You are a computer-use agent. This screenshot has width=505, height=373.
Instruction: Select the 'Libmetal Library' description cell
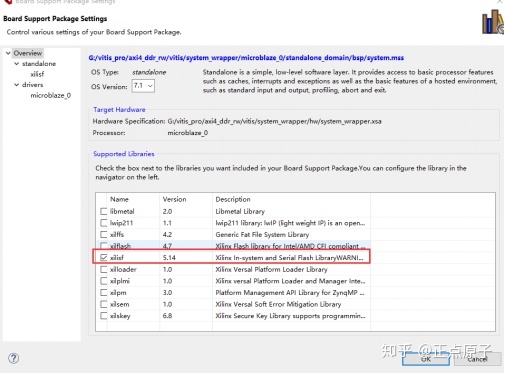[x=240, y=211]
